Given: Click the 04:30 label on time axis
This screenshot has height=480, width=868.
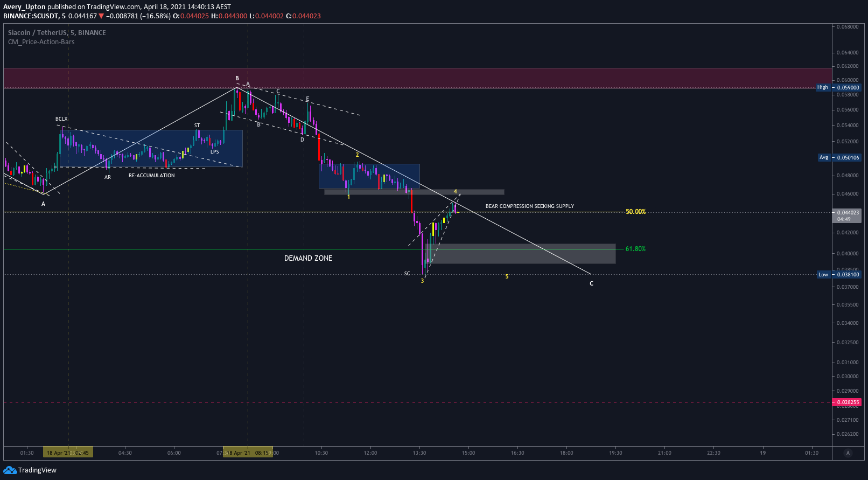Looking at the screenshot, I should pyautogui.click(x=125, y=453).
